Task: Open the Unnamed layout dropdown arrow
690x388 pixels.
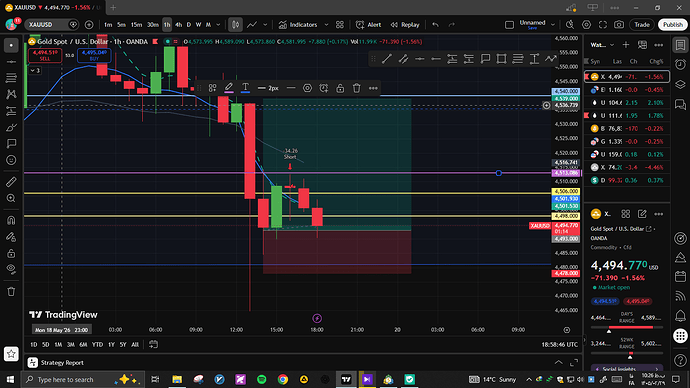Action: pyautogui.click(x=553, y=25)
